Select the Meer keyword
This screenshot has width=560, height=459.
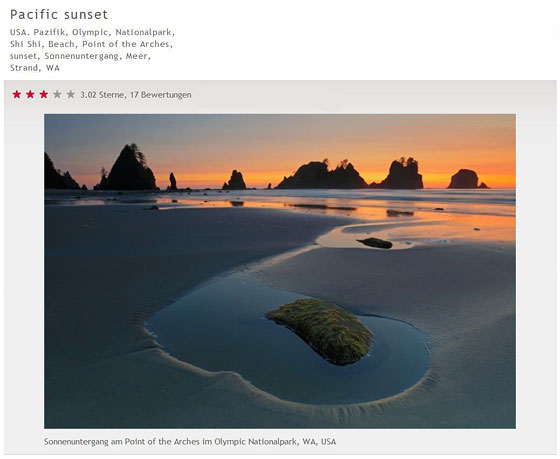click(136, 56)
